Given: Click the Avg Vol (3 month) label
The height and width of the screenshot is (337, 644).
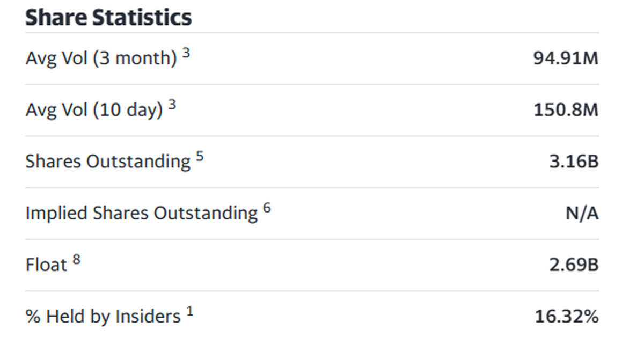Looking at the screenshot, I should (x=101, y=58).
